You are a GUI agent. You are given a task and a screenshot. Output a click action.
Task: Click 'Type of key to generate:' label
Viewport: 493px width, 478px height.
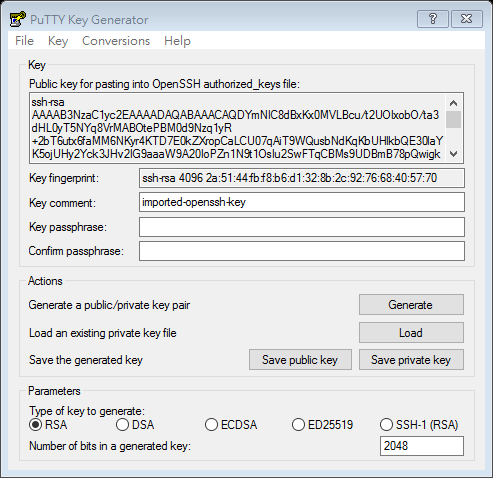(x=87, y=411)
